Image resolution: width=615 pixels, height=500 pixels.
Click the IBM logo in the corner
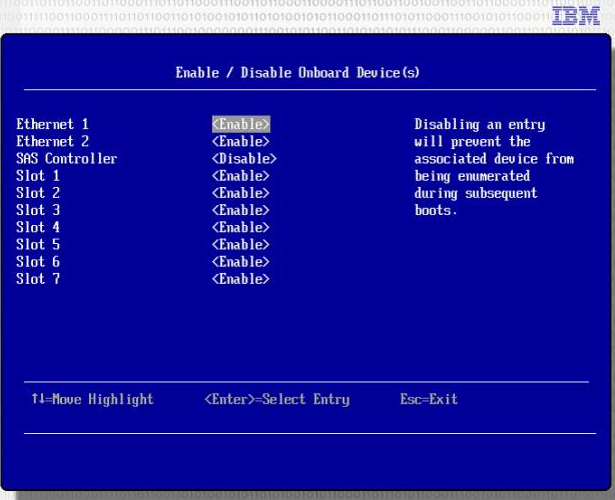pos(576,15)
